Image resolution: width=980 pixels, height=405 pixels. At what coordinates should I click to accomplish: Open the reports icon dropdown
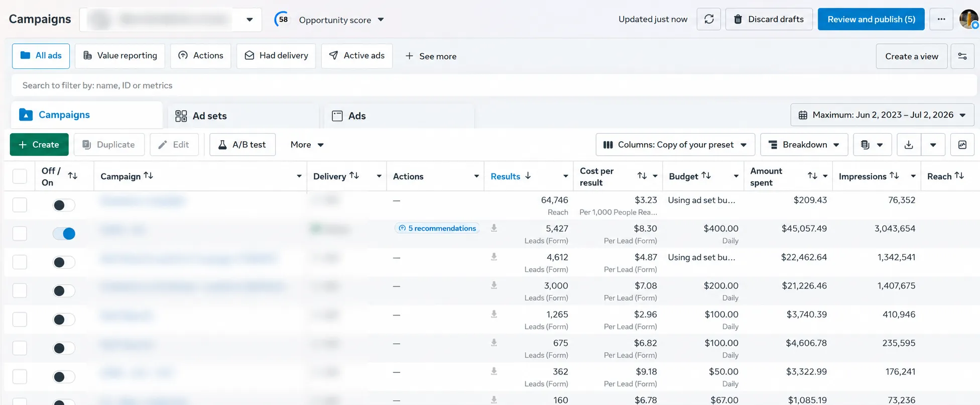point(872,145)
